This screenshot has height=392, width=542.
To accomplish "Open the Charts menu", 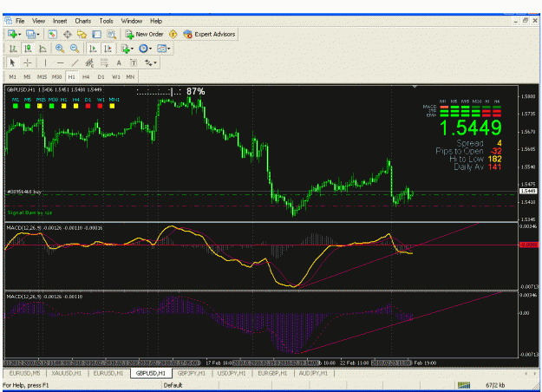I will 83,21.
